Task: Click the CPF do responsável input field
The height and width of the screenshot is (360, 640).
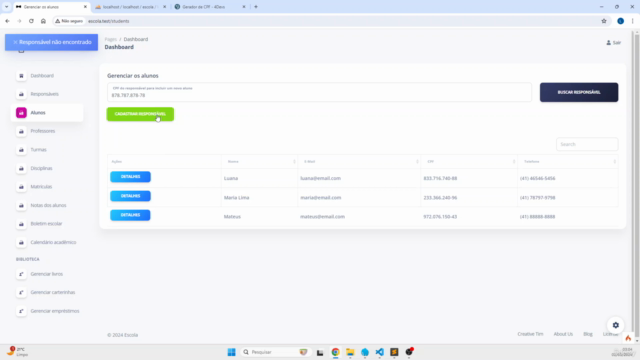Action: point(319,92)
